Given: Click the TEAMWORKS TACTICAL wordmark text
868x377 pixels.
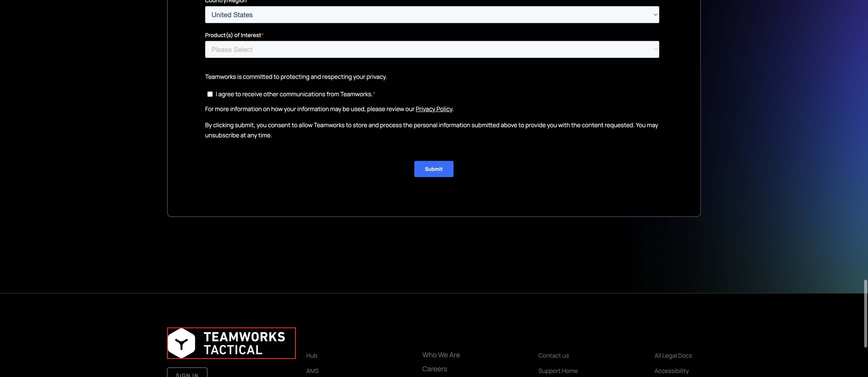Looking at the screenshot, I should coord(244,343).
